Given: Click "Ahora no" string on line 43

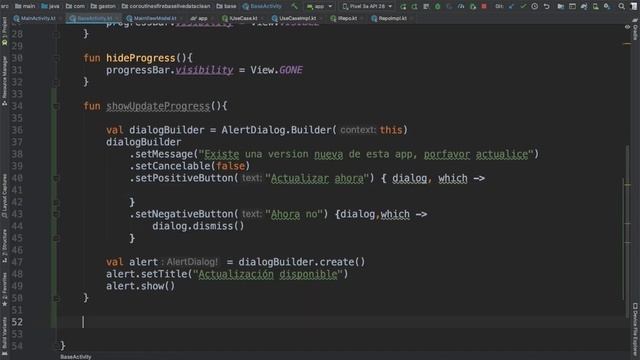Looking at the screenshot, I should pos(294,214).
